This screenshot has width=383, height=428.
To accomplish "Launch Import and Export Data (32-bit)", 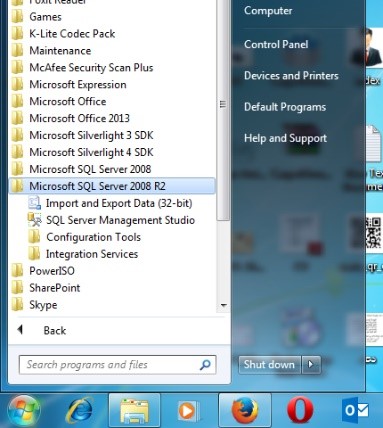I will pos(111,203).
